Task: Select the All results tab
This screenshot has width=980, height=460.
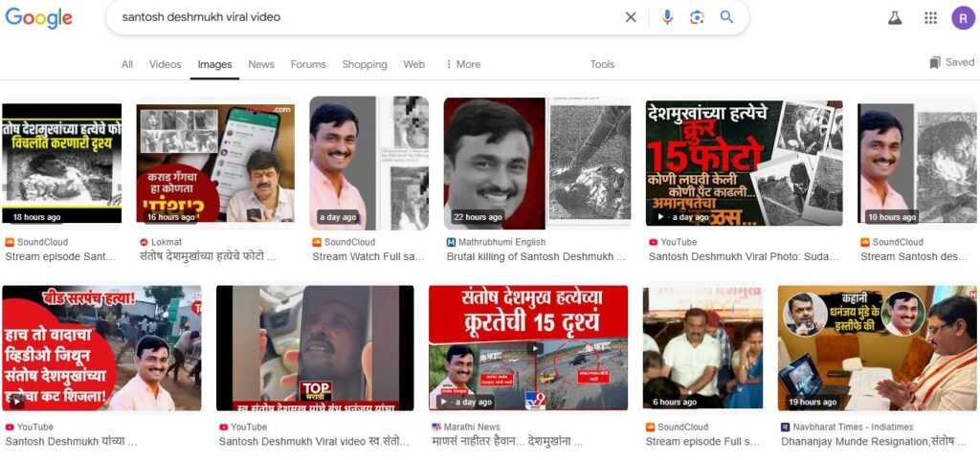Action: 127,64
